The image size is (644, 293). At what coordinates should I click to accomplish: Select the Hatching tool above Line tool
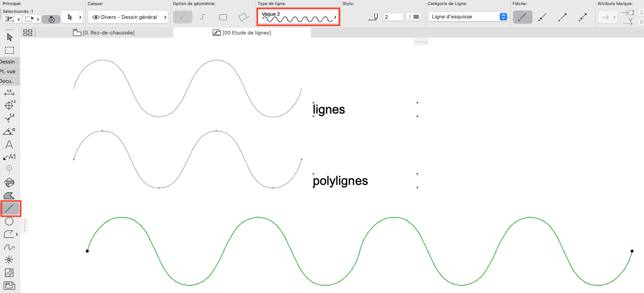[9, 195]
